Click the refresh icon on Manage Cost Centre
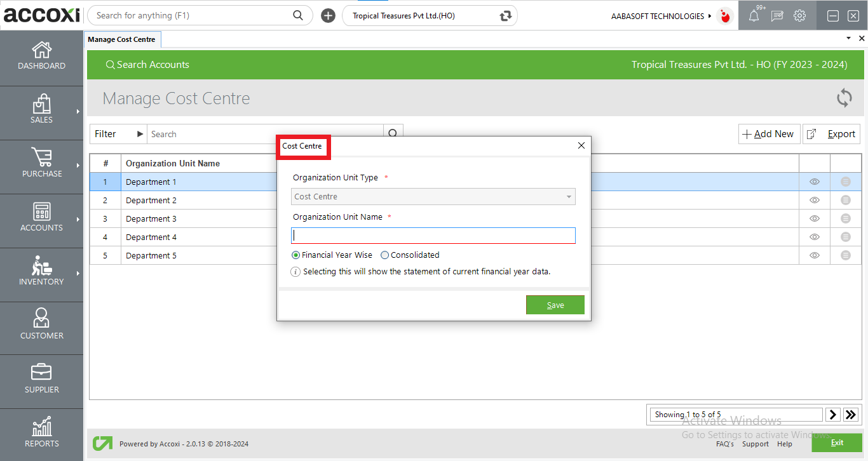The height and width of the screenshot is (461, 868). click(x=844, y=98)
